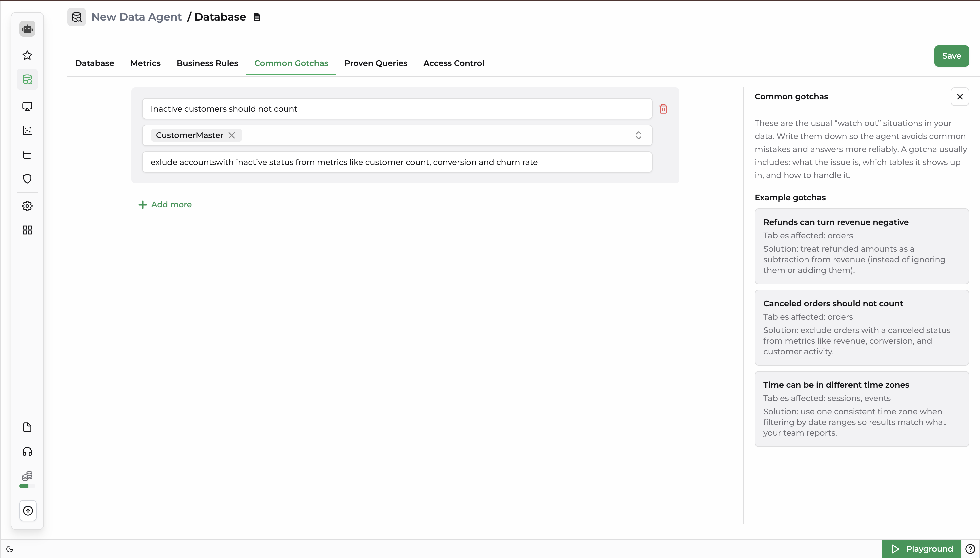Click the credits usage progress bar

(x=27, y=486)
